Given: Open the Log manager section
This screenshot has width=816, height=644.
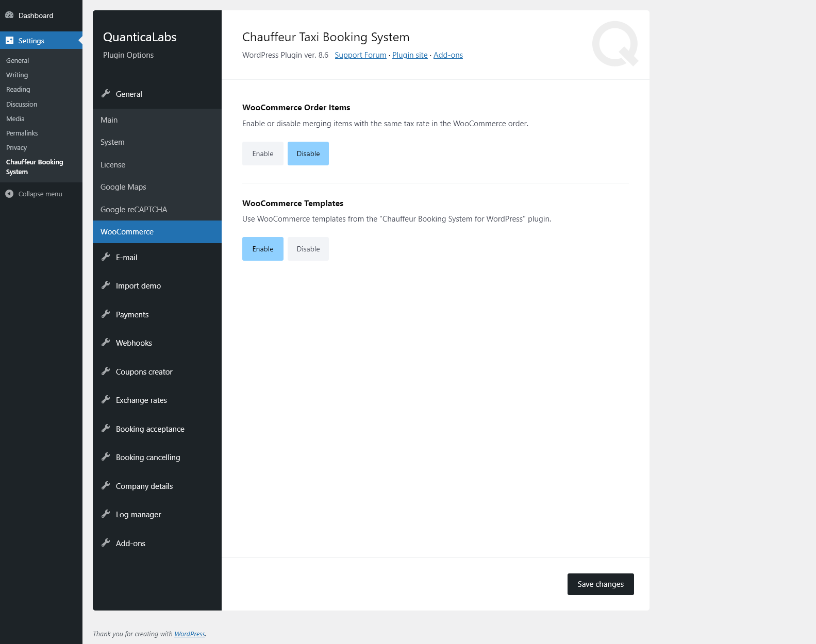Looking at the screenshot, I should coord(157,515).
